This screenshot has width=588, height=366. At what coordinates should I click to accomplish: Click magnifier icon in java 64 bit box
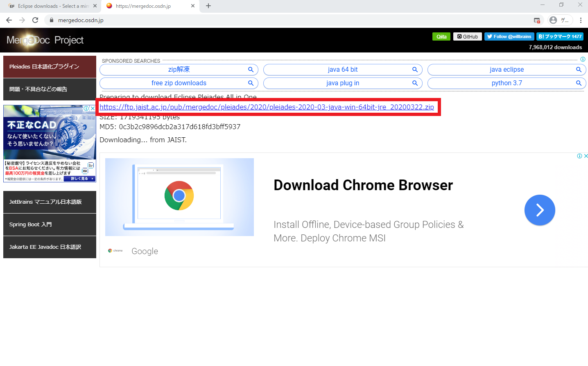(x=415, y=70)
